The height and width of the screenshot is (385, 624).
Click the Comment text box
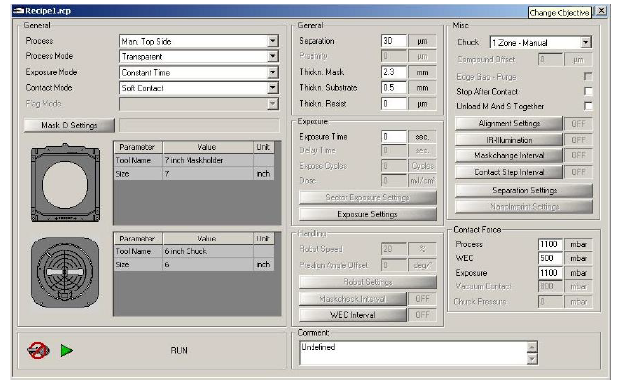click(413, 353)
